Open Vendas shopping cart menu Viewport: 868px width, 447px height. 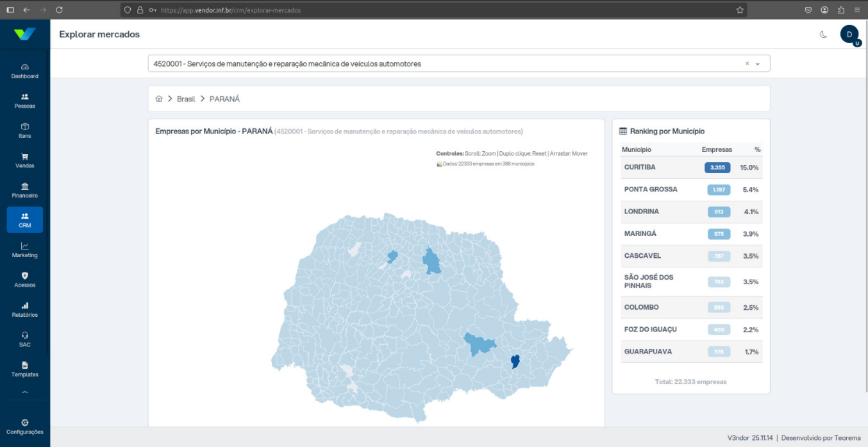click(x=25, y=160)
